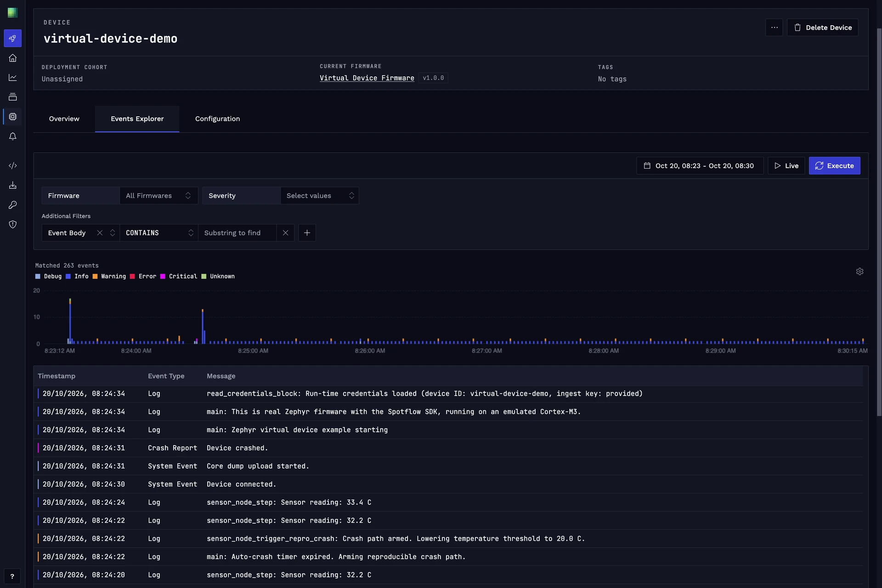Toggle the Debug legend series
This screenshot has height=588, width=882.
48,277
